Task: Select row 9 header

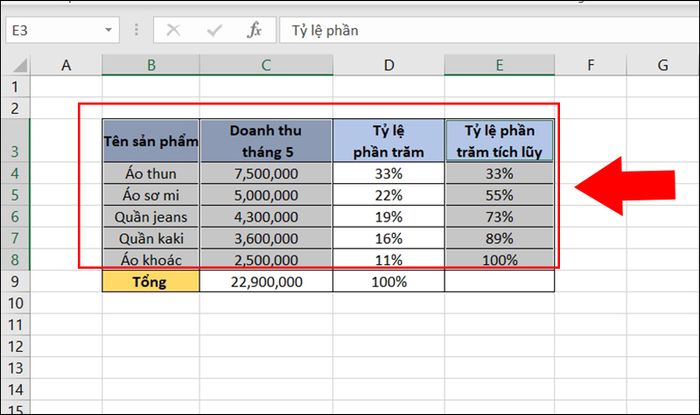Action: 15,282
